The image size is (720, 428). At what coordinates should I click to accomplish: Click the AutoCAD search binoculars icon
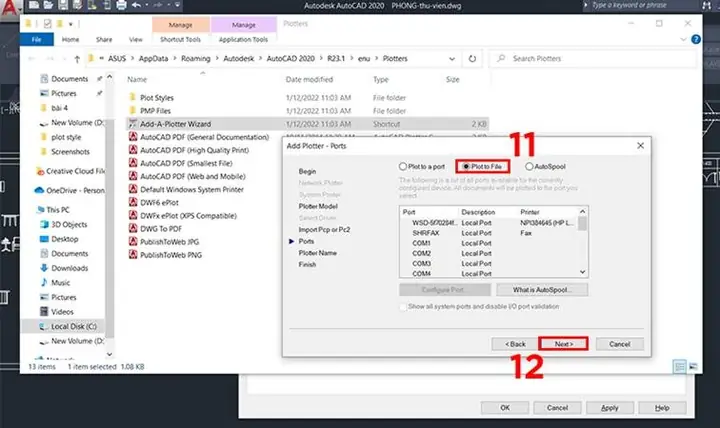[707, 6]
